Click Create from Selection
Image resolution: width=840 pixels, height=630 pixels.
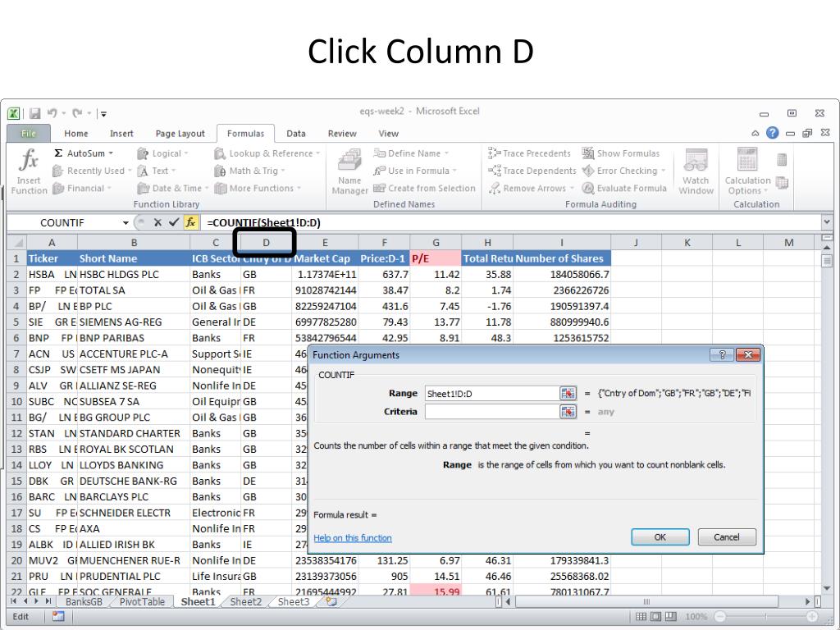click(424, 189)
